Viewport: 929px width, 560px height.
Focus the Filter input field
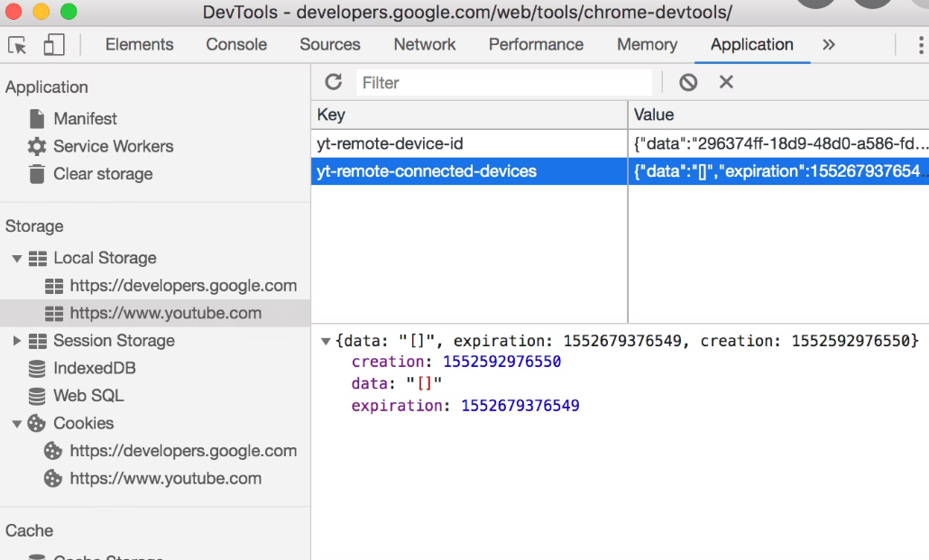[504, 82]
